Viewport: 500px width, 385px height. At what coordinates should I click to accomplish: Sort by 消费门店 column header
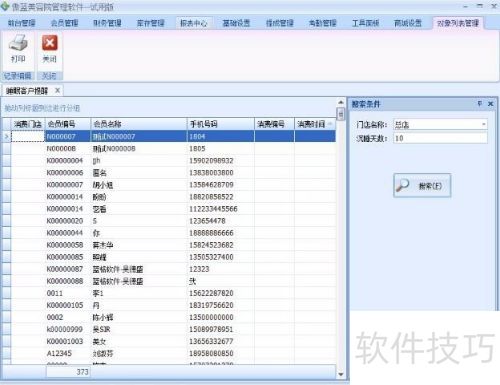[28, 124]
